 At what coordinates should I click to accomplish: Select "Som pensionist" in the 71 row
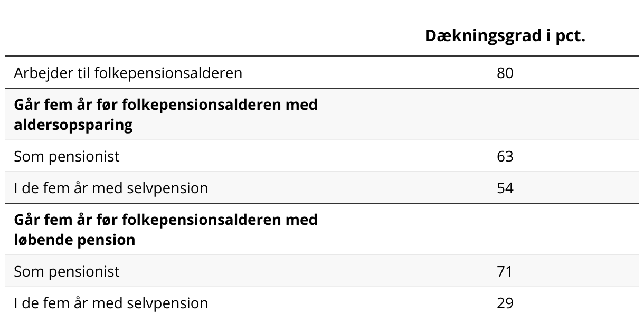pos(67,272)
